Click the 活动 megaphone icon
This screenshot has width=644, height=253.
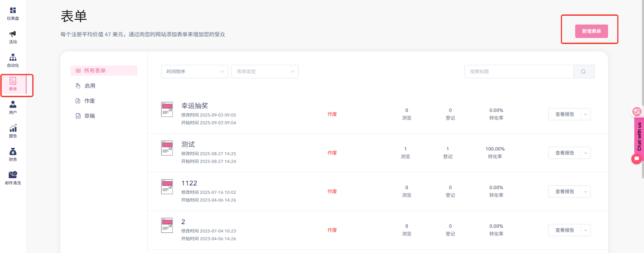pos(13,34)
